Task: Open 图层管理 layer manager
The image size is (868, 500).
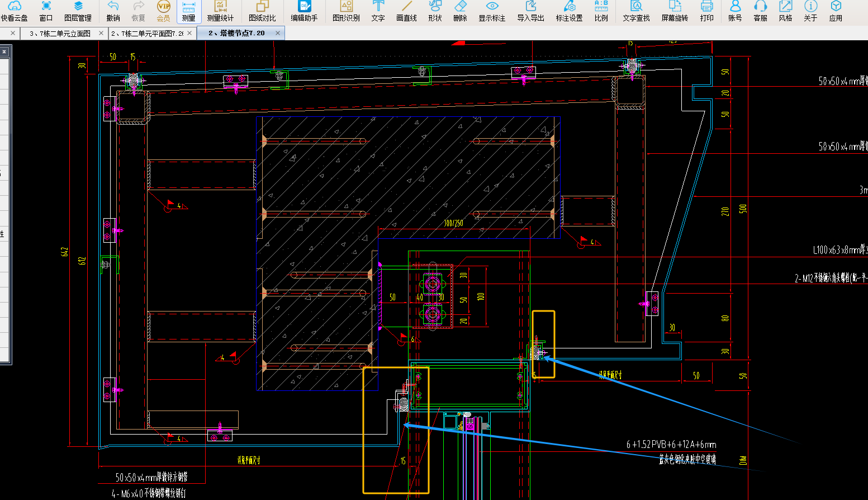Action: point(78,11)
